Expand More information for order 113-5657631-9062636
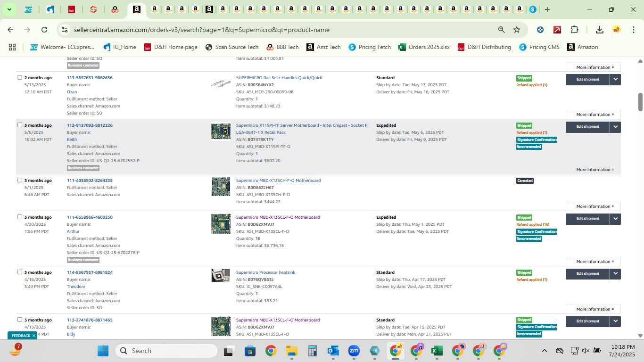 [593, 115]
